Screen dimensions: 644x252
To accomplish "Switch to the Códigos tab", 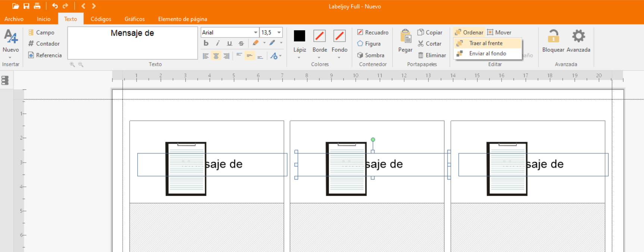I will coord(101,19).
